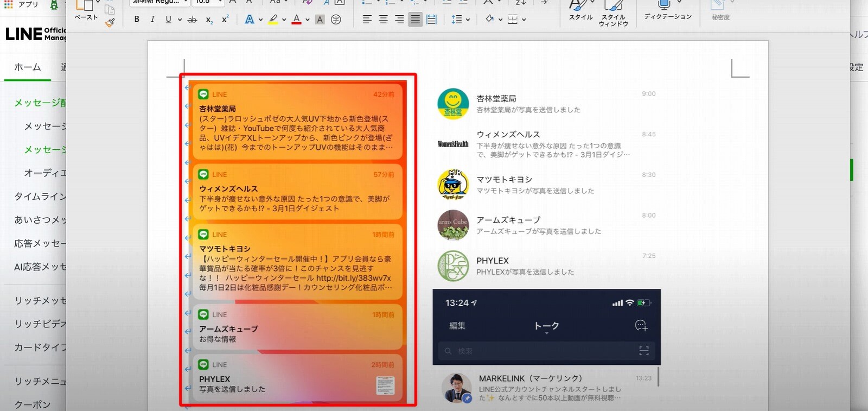Image resolution: width=868 pixels, height=411 pixels.
Task: Justify the paragraph text
Action: [x=415, y=20]
